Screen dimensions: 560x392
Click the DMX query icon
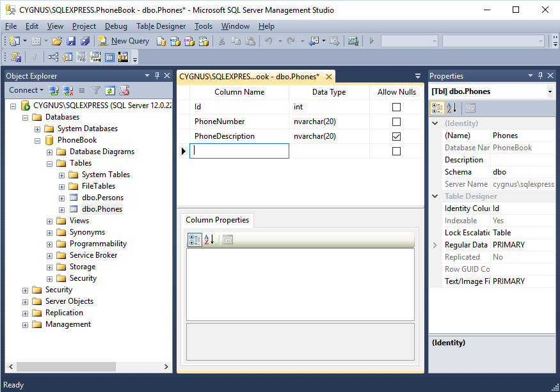pyautogui.click(x=189, y=41)
